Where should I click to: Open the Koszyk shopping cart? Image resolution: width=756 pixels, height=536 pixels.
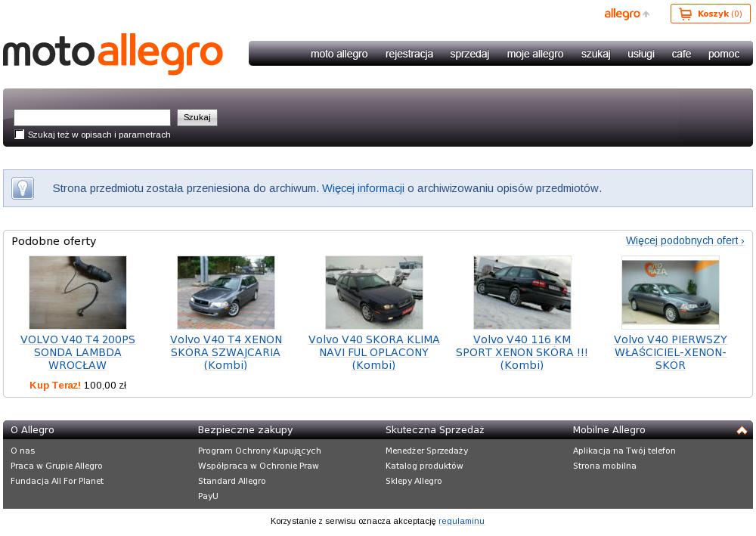pyautogui.click(x=710, y=14)
